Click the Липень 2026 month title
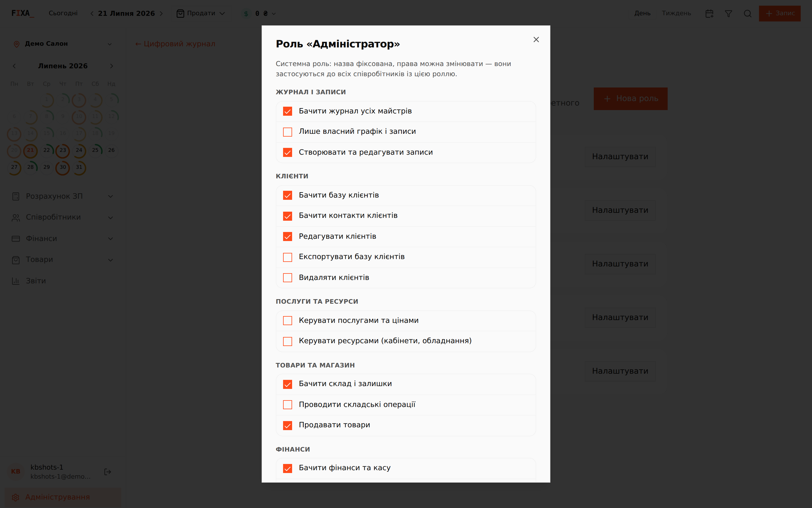812x508 pixels. [63, 66]
